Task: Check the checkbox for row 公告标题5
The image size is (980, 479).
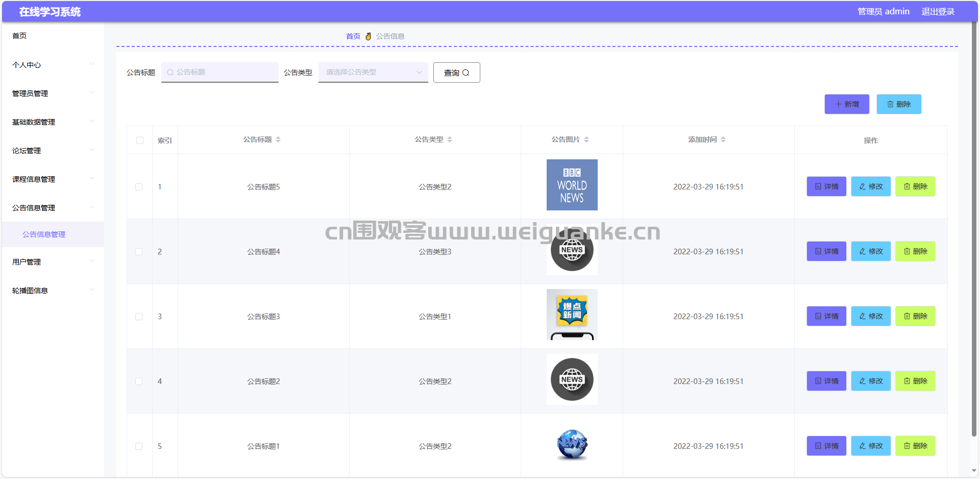Action: pyautogui.click(x=139, y=187)
